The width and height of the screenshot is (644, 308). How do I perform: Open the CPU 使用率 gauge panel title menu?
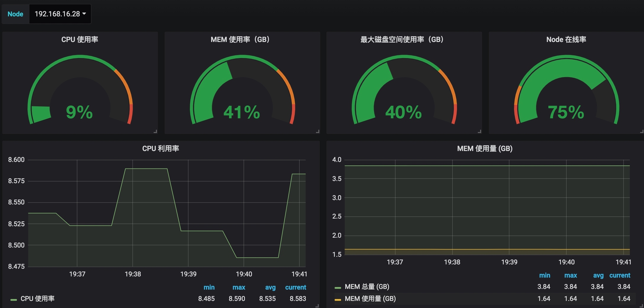tap(80, 39)
